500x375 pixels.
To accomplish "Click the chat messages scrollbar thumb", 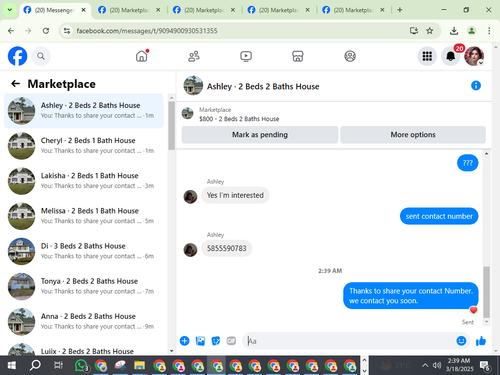I will [486, 292].
